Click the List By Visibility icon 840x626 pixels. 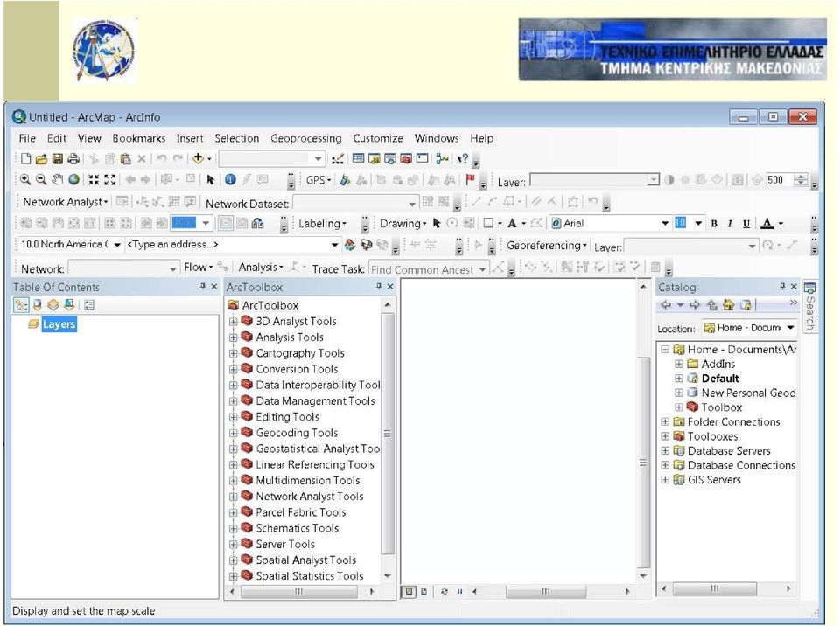pyautogui.click(x=53, y=305)
